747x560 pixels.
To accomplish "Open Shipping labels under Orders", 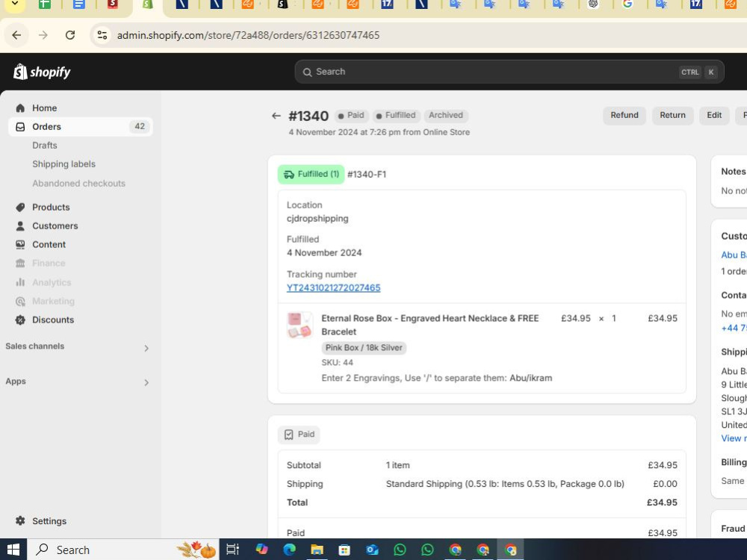I will tap(63, 164).
